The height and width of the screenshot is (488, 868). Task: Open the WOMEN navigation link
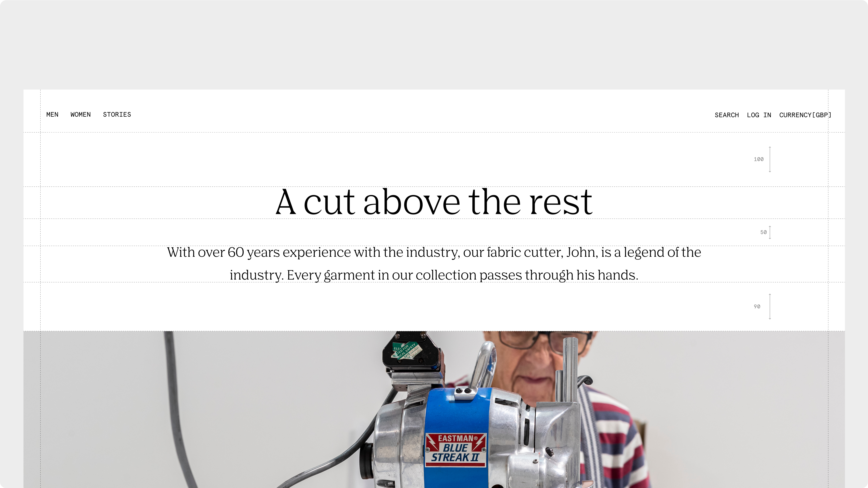81,114
